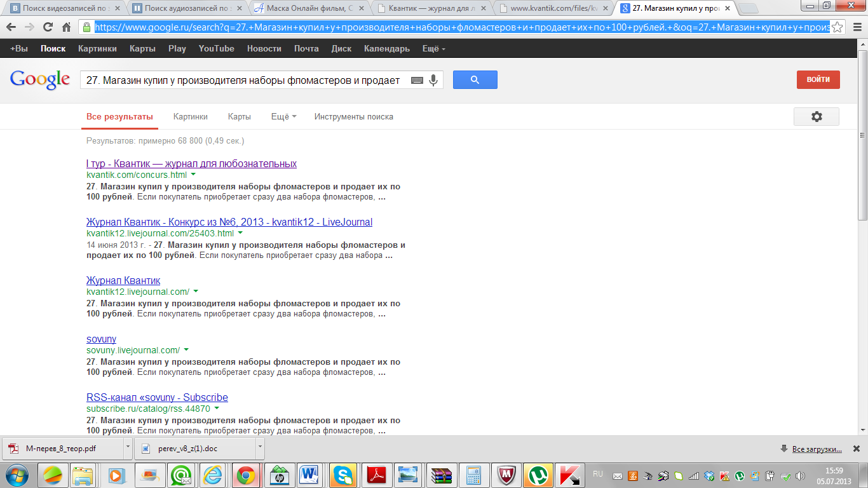Open Adobe Reader from the taskbar
This screenshot has width=868, height=488.
tap(376, 475)
